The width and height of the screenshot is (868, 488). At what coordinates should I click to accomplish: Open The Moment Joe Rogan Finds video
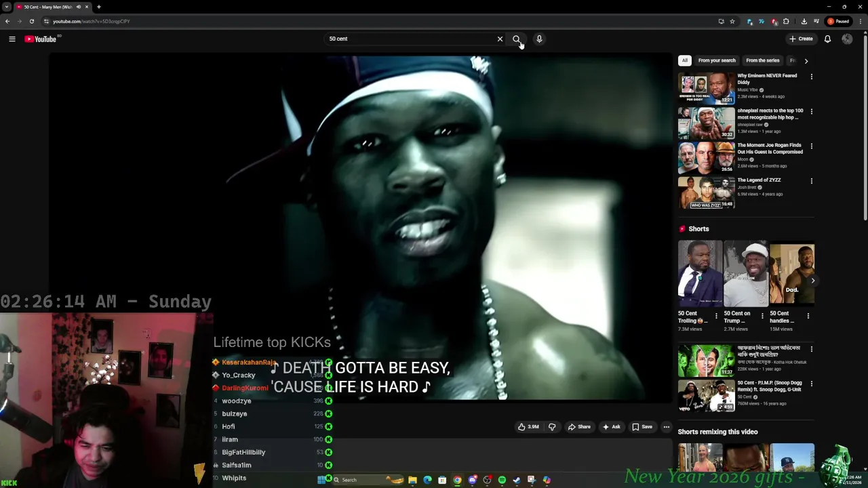pyautogui.click(x=706, y=158)
